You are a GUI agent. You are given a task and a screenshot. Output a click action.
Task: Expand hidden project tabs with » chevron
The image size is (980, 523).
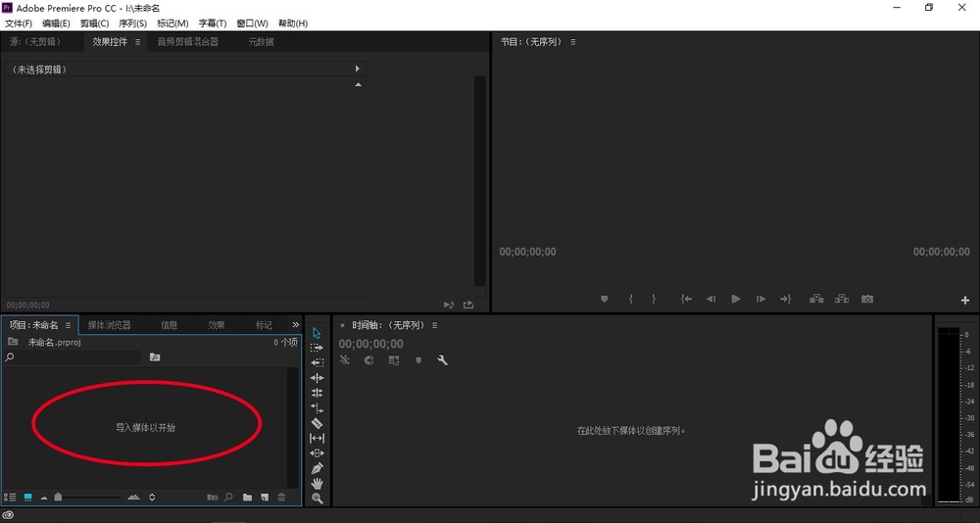(x=296, y=325)
